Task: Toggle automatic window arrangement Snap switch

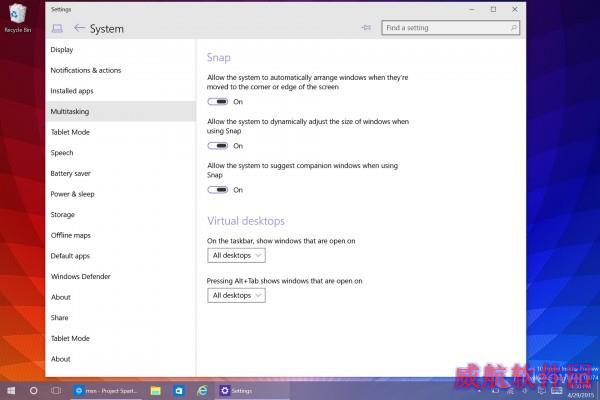Action: [x=217, y=101]
